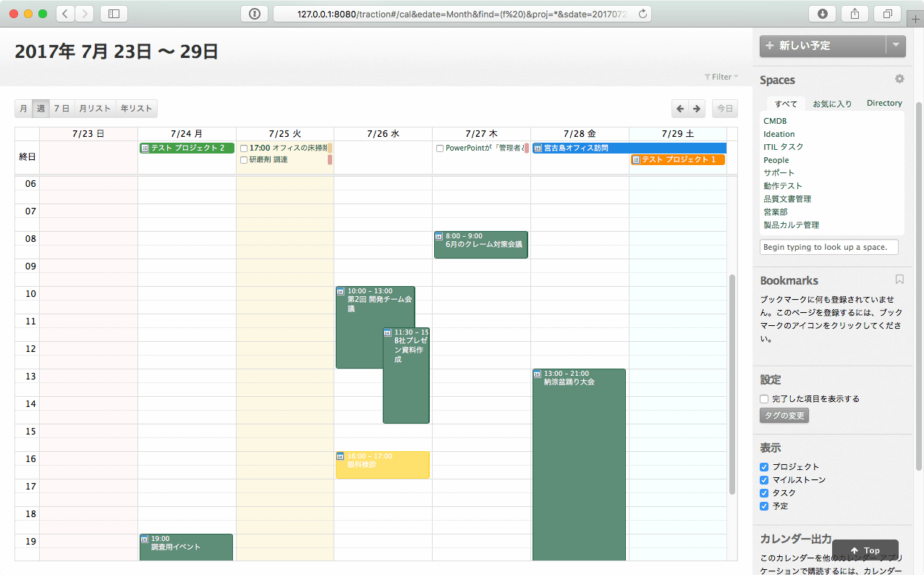Open the People space
The width and height of the screenshot is (924, 575).
pos(776,160)
